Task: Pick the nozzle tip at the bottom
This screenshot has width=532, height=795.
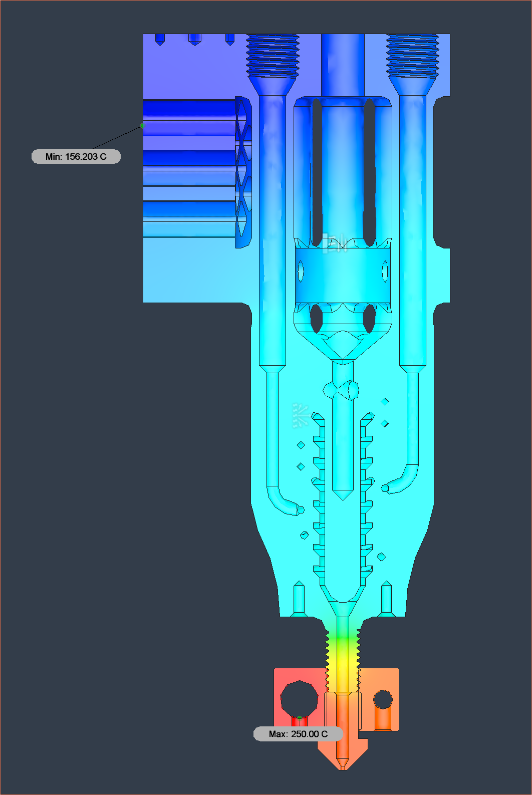Action: [x=343, y=764]
